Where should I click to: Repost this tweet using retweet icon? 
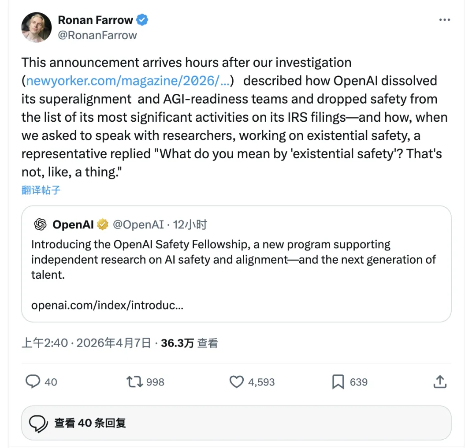134,381
